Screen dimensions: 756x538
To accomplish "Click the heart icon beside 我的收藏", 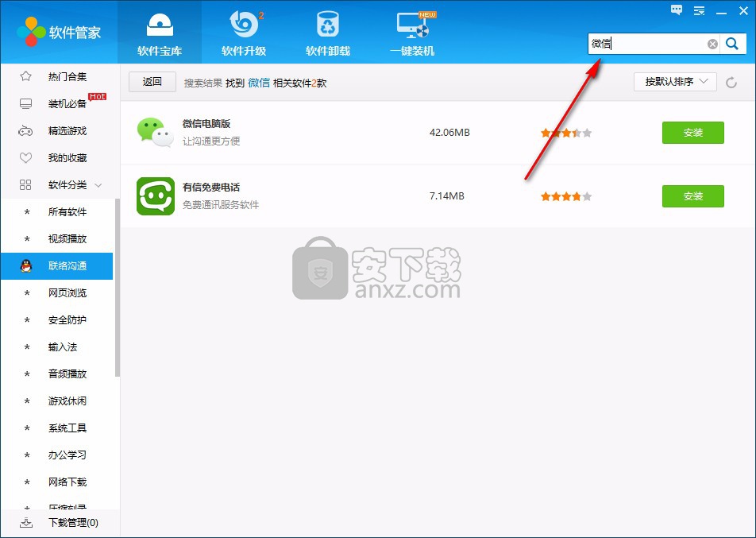I will (x=25, y=158).
